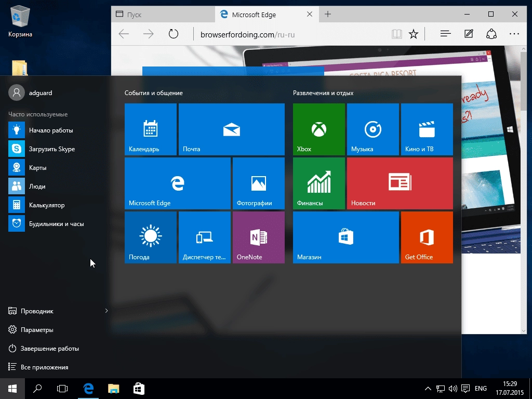Click the Развлечения и отдых group header

point(323,92)
